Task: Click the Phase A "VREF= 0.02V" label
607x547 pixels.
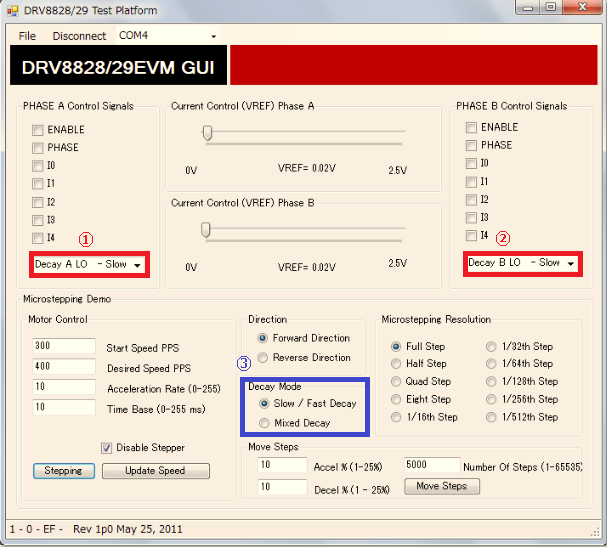Action: [x=307, y=168]
